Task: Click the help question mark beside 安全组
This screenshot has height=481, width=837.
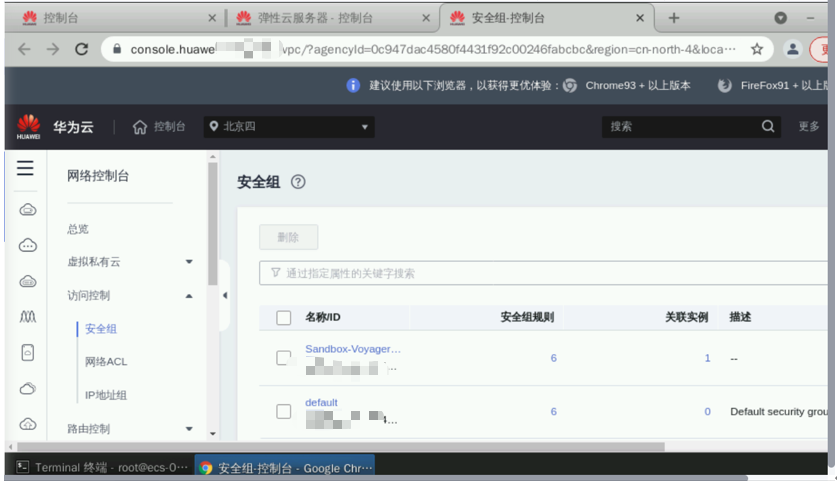Action: click(297, 182)
